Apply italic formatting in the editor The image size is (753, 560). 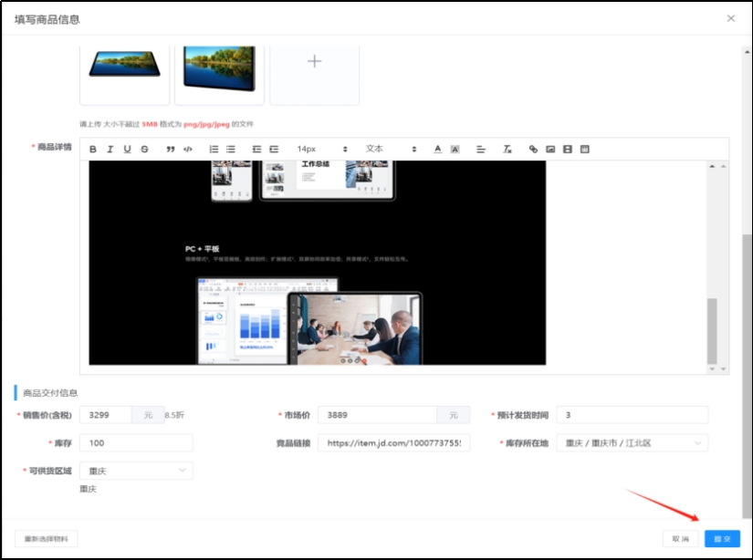point(110,150)
